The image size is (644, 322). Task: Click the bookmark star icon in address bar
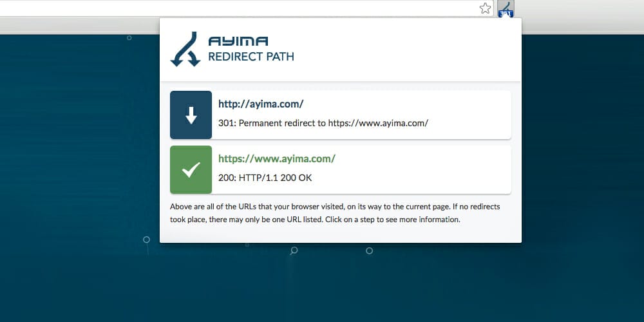(x=485, y=8)
